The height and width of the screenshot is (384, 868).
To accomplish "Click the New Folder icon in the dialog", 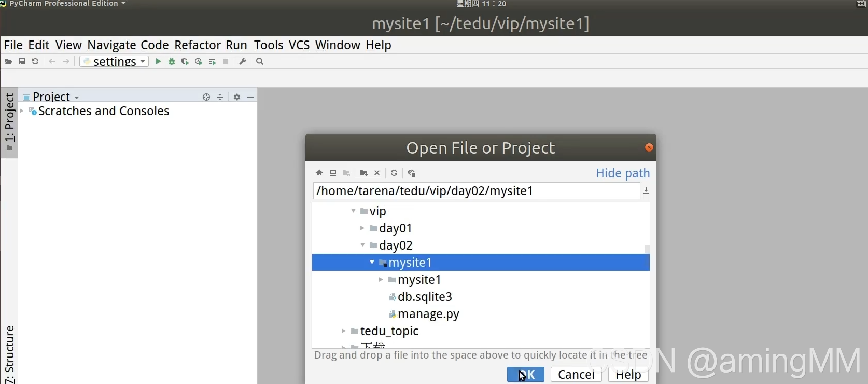I will (x=363, y=173).
